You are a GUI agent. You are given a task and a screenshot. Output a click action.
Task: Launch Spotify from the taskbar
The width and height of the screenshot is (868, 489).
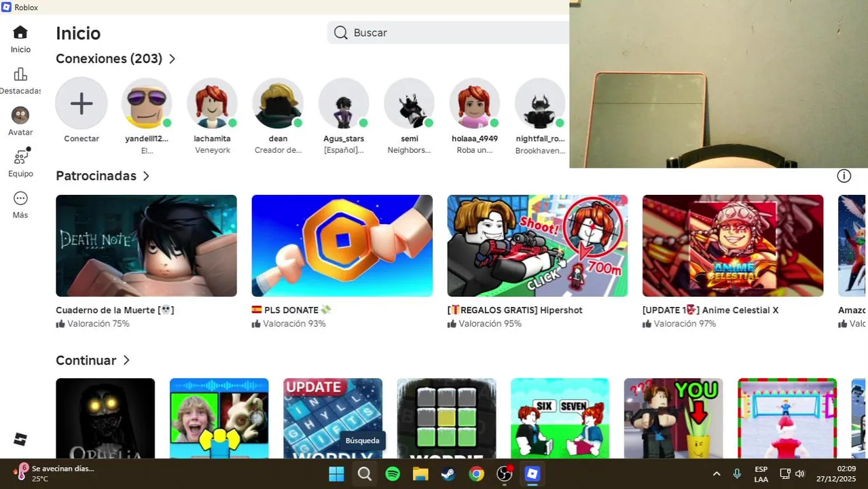click(x=393, y=474)
